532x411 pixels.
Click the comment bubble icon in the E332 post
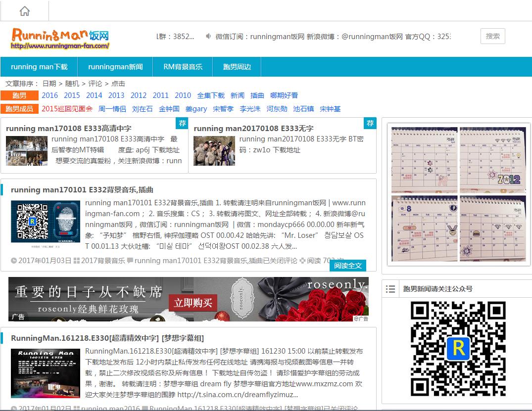130,261
